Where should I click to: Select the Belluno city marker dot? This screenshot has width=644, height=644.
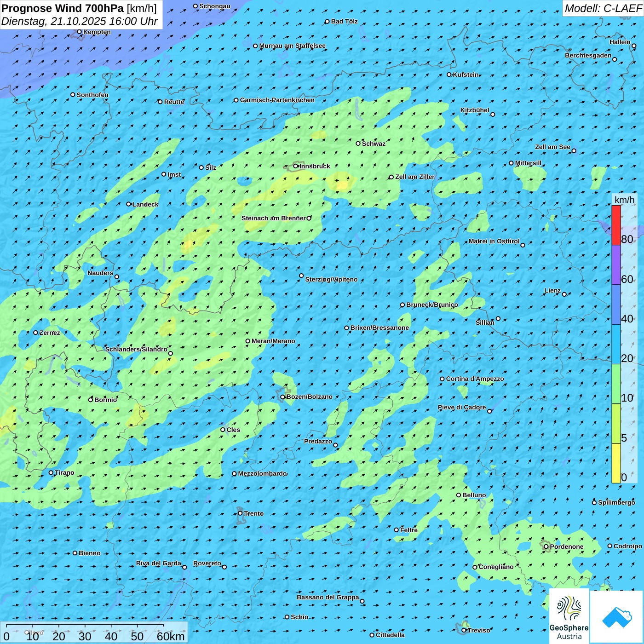point(459,495)
